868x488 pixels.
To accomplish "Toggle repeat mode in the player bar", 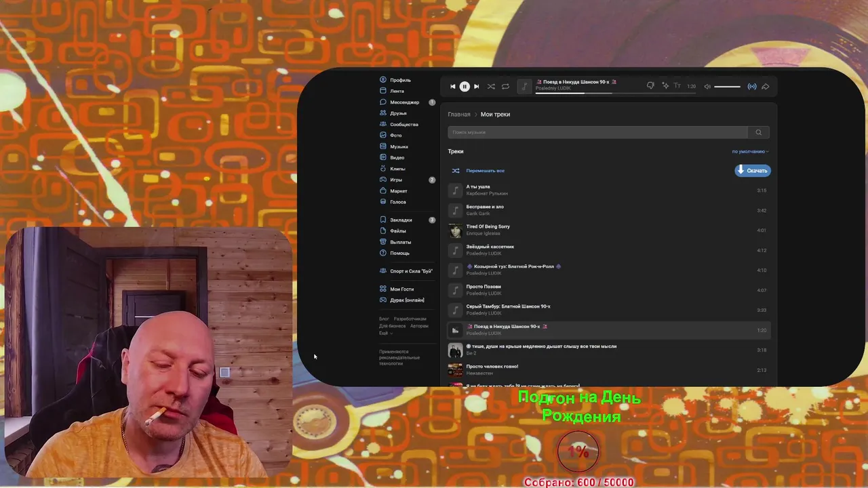I will click(505, 86).
